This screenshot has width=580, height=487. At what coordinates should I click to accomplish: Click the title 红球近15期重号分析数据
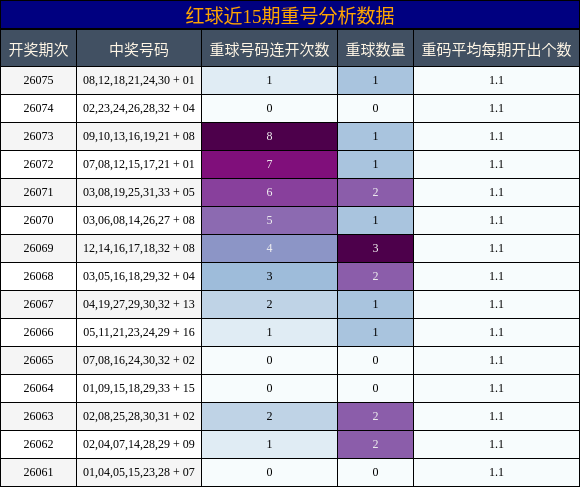point(290,16)
